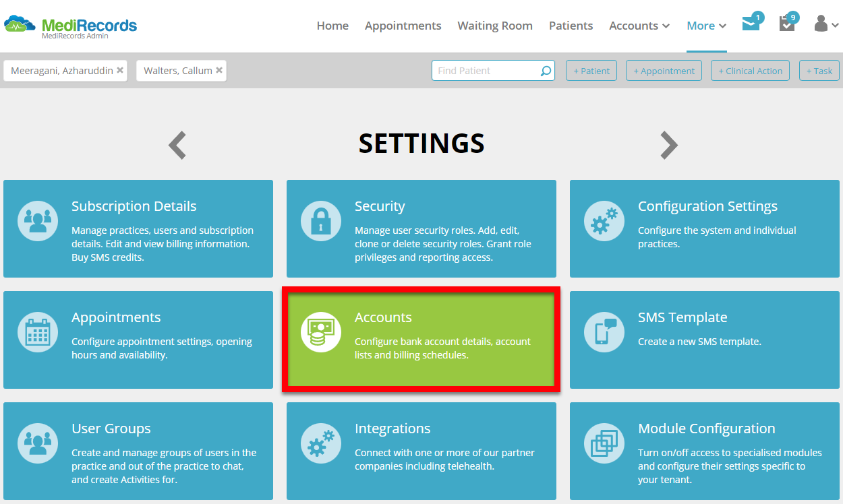This screenshot has height=504, width=843.
Task: Click the search magnifier in Find Patient
Action: point(546,71)
